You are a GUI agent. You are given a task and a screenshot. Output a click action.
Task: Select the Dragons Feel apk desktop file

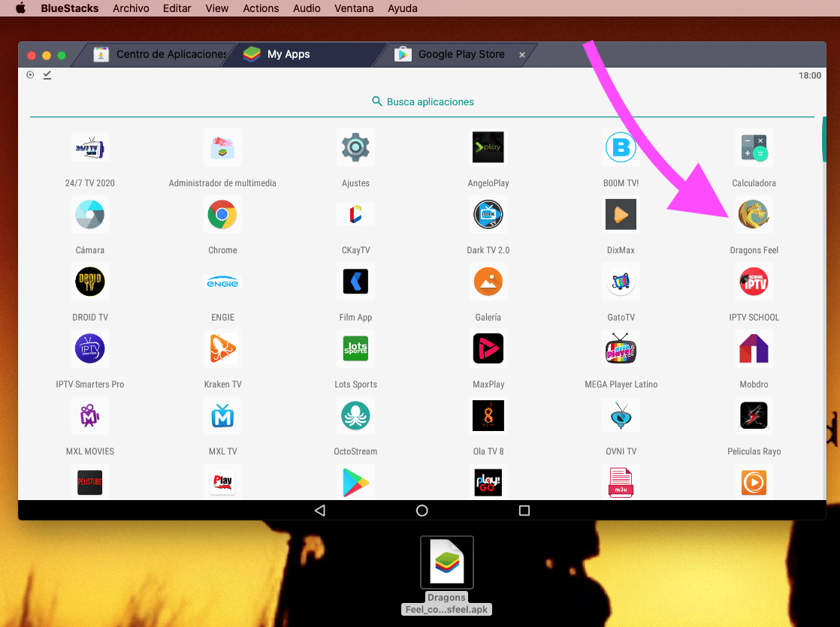pyautogui.click(x=447, y=563)
